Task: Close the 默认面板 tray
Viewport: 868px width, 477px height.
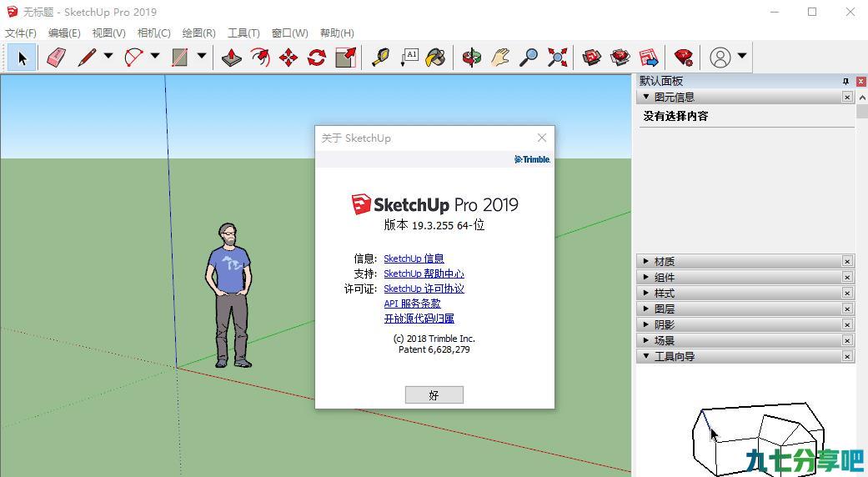Action: 860,82
